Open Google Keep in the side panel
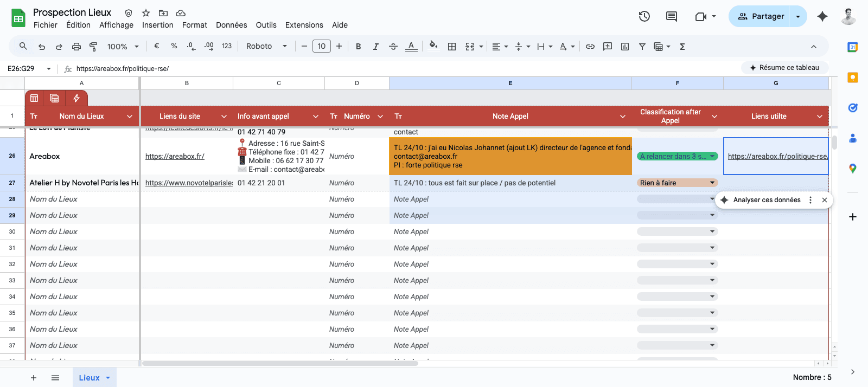 click(x=853, y=78)
